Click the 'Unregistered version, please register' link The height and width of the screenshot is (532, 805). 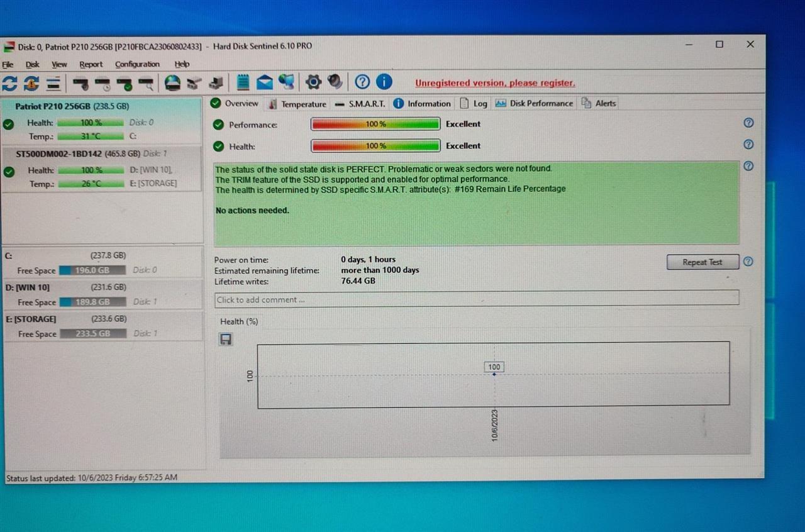(495, 83)
